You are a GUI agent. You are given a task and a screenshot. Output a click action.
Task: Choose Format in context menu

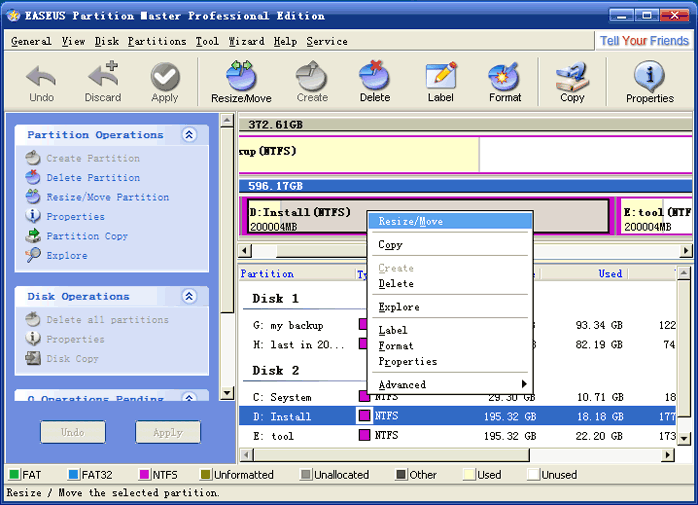point(450,346)
